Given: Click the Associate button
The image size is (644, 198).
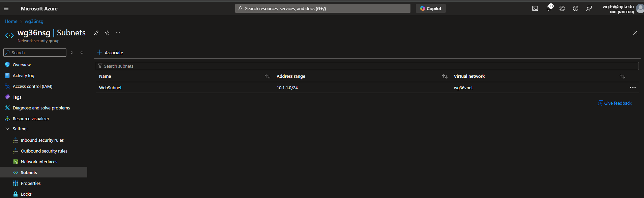Looking at the screenshot, I should pyautogui.click(x=110, y=53).
